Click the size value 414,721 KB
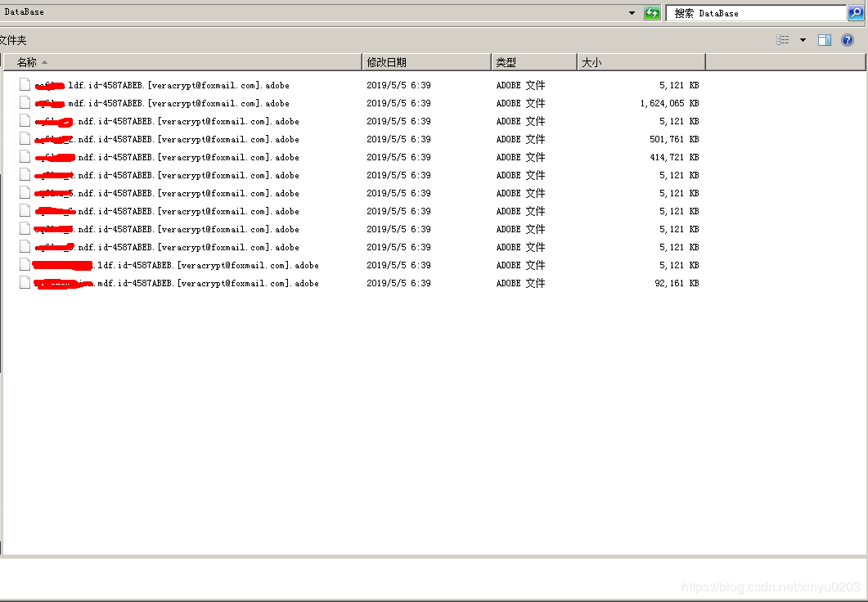The height and width of the screenshot is (602, 868). [x=674, y=157]
